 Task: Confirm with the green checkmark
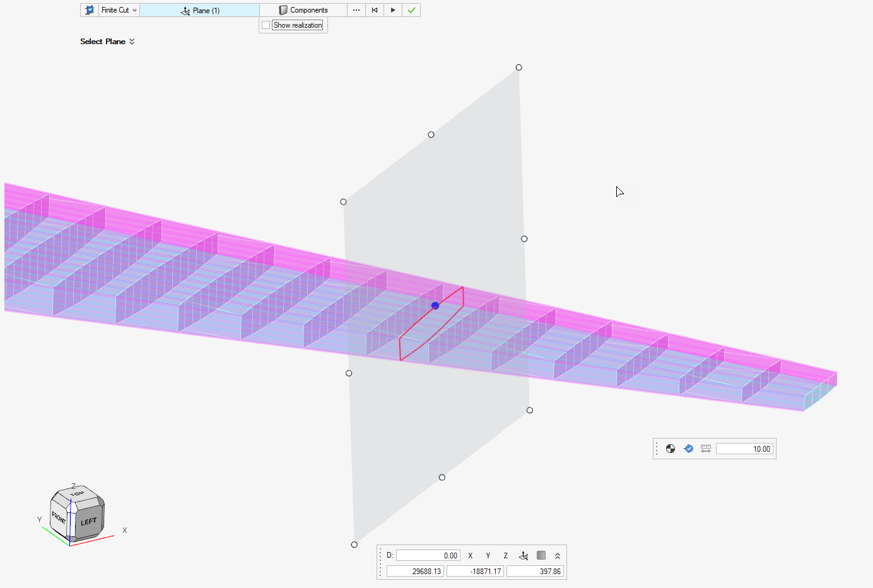[x=411, y=11]
